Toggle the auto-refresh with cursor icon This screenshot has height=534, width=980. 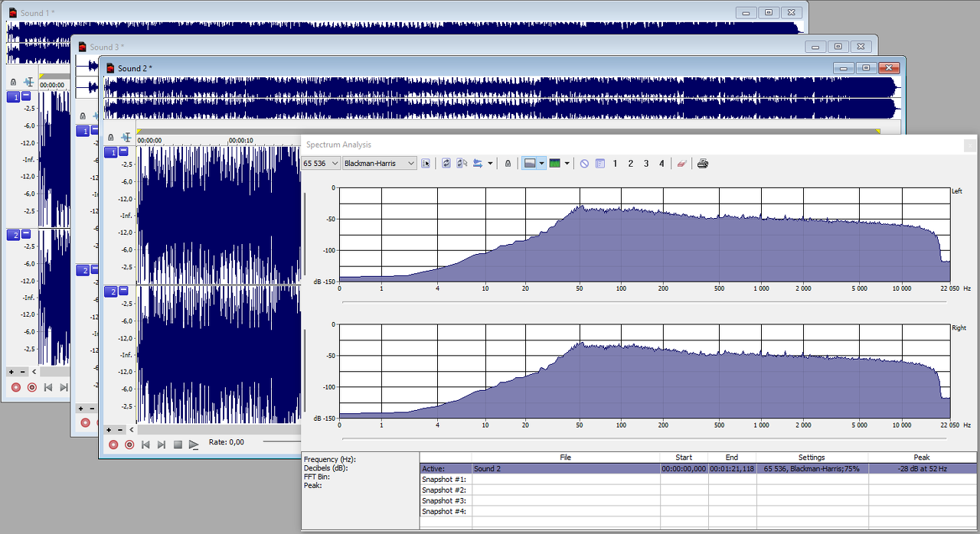[x=462, y=164]
